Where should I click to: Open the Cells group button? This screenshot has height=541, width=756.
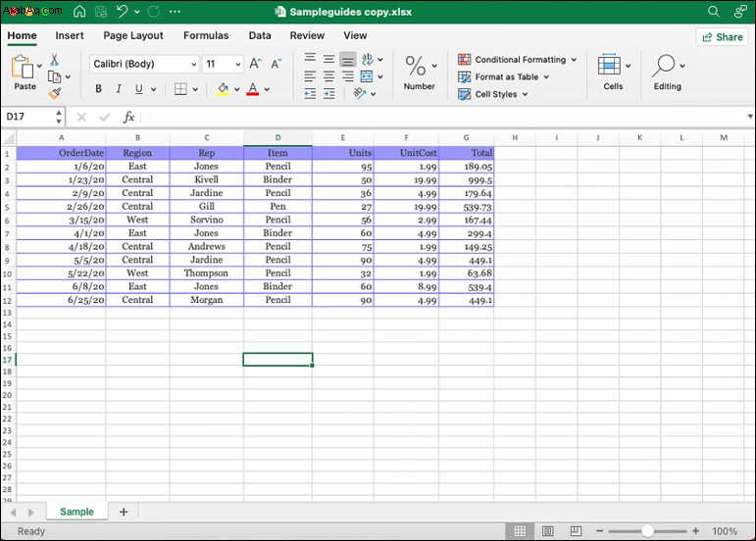coord(613,73)
